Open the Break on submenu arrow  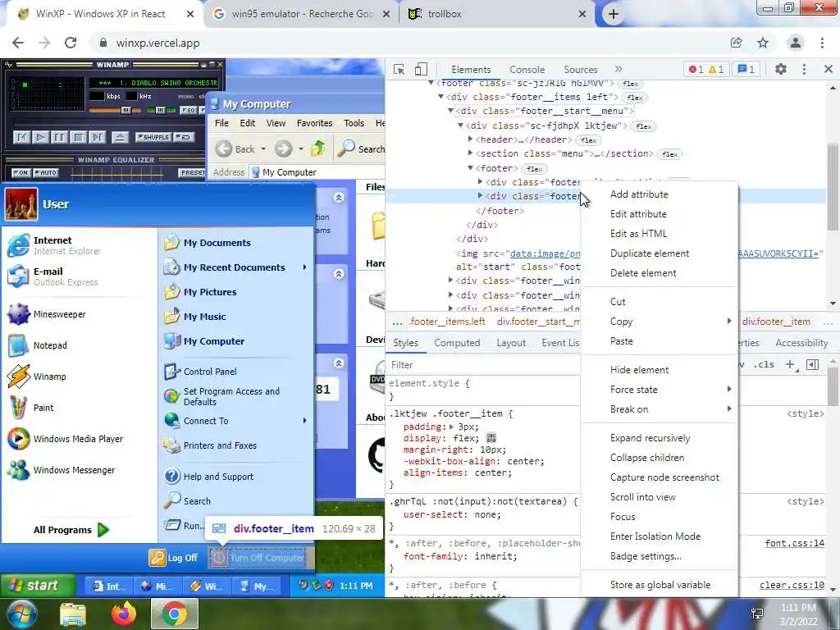[729, 409]
